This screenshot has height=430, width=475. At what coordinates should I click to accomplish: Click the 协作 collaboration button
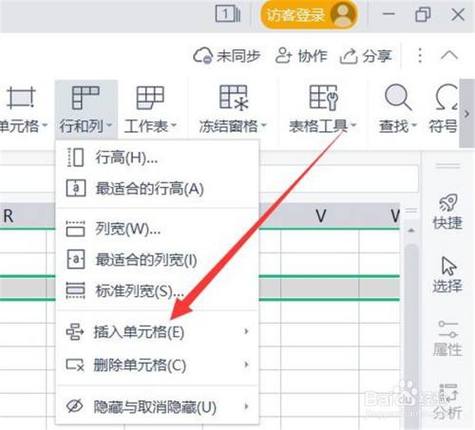pyautogui.click(x=301, y=56)
